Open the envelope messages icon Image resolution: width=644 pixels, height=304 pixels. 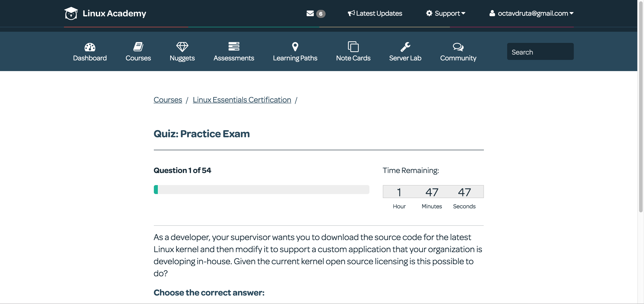pyautogui.click(x=310, y=13)
